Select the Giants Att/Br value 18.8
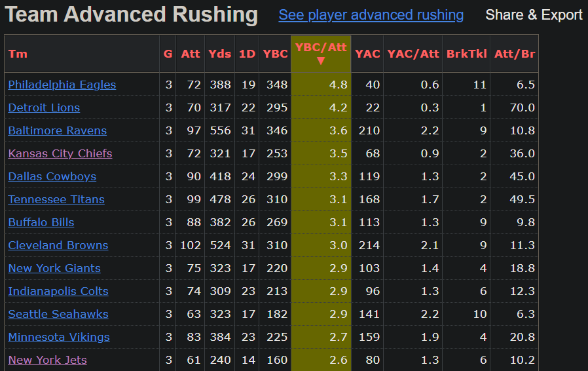This screenshot has width=588, height=371. (x=523, y=268)
